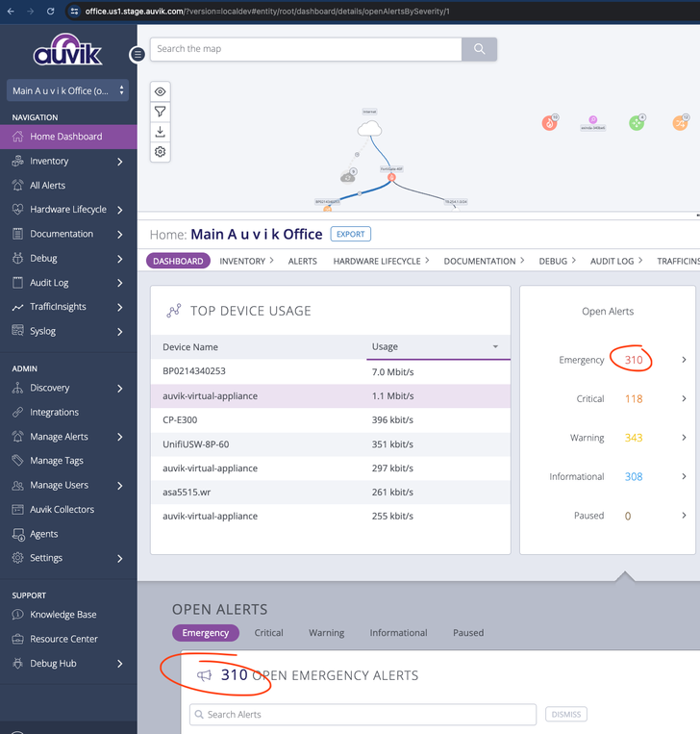700x734 pixels.
Task: Open Integrations in admin sidebar
Action: pyautogui.click(x=54, y=413)
